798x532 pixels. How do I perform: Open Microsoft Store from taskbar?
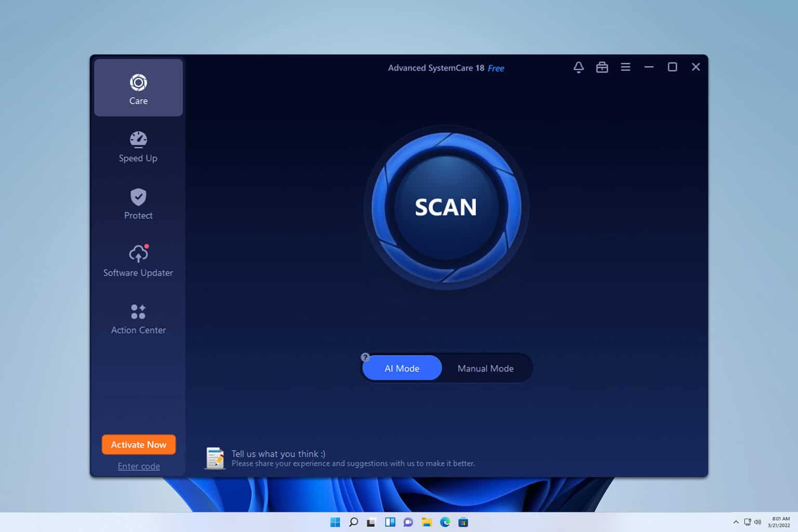pyautogui.click(x=463, y=522)
